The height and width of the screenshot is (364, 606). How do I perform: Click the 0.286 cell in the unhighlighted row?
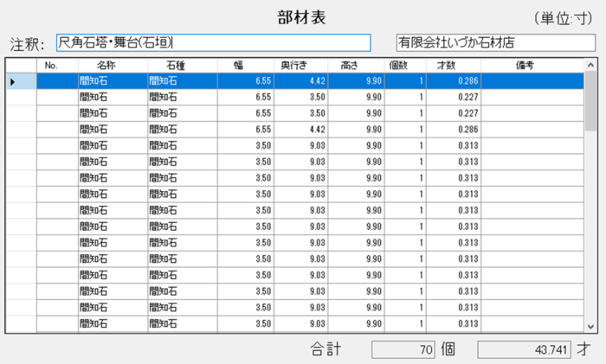tap(454, 130)
